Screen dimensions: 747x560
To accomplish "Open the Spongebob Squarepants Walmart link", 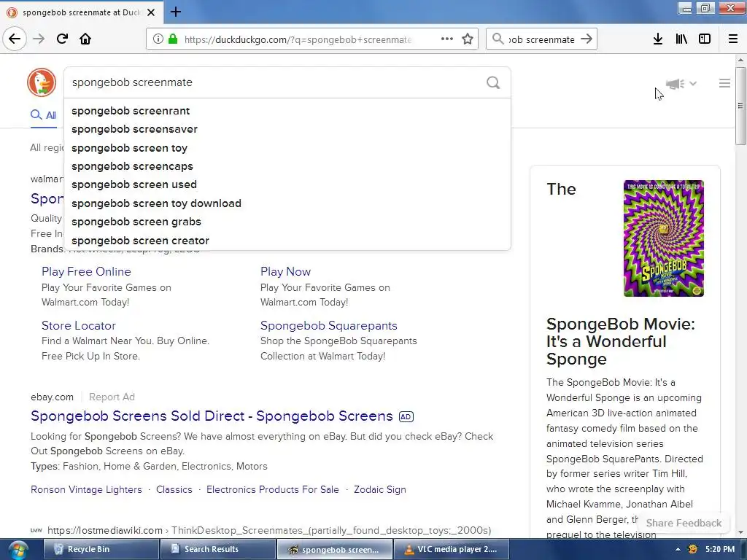I will 329,326.
